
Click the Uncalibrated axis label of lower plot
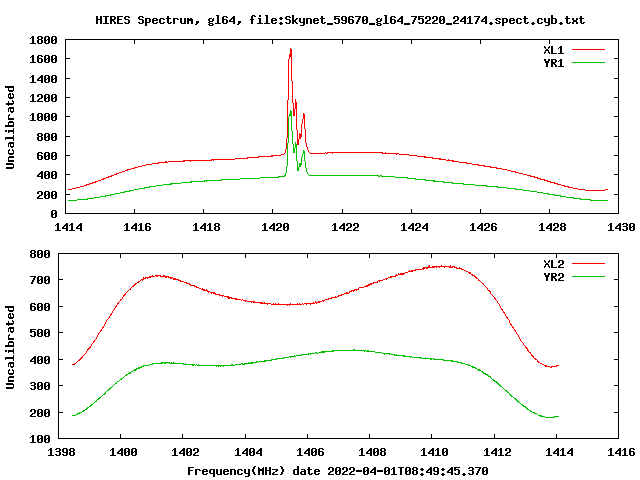10,347
